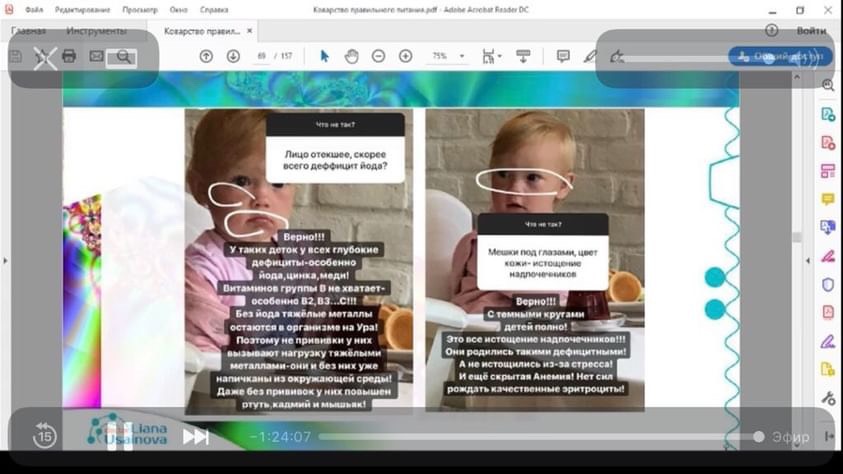
Task: Collapse the right tools pane with bottom arrow
Action: tap(828, 436)
